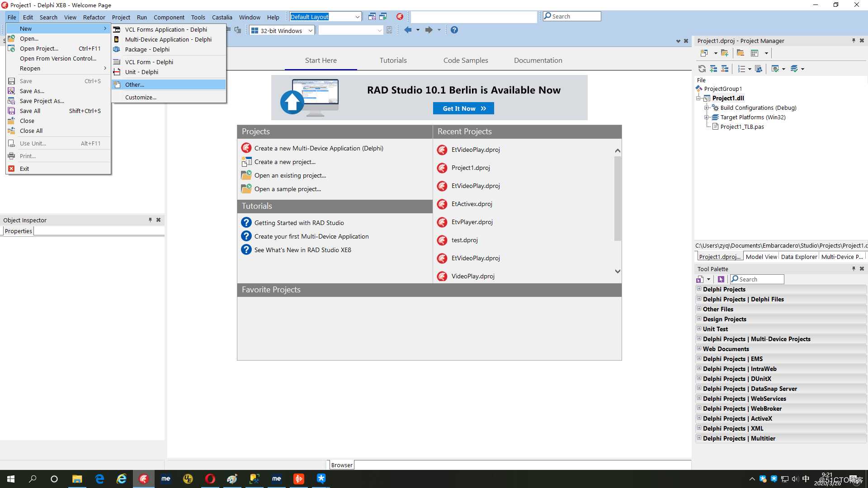Click the Tool Palette purple cursor icon

coord(721,279)
